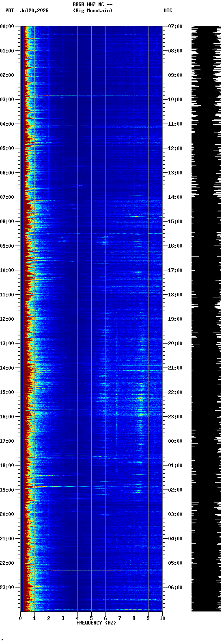Click the '23:00' PDT time label
Viewport: 224px width, 644px height.
tap(7, 587)
